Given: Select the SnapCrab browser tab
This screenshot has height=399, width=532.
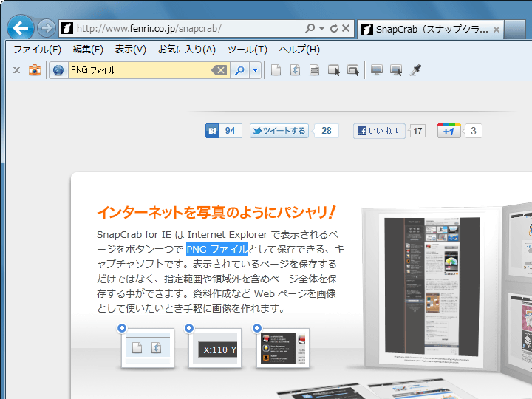Looking at the screenshot, I should (x=431, y=29).
